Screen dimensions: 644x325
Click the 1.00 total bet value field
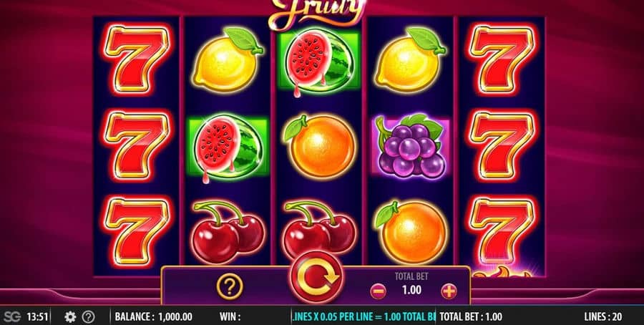411,291
